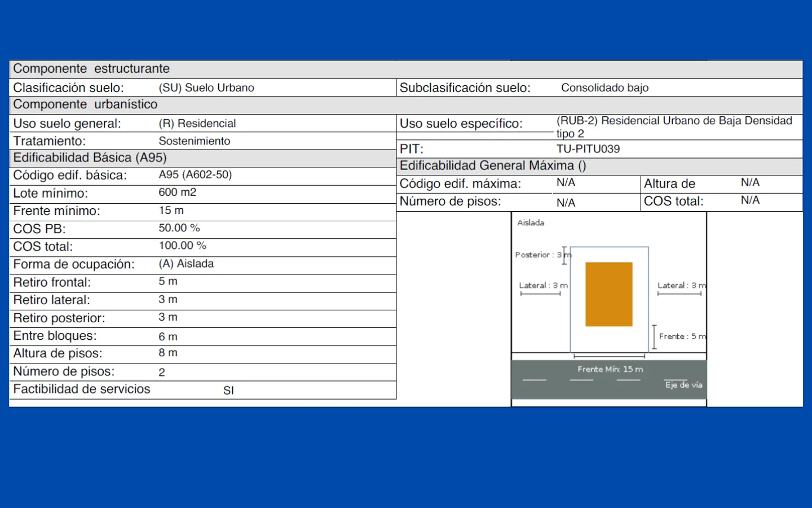This screenshot has width=812, height=508.
Task: Click the 'Retiro posterior:' label
Action: tap(59, 318)
